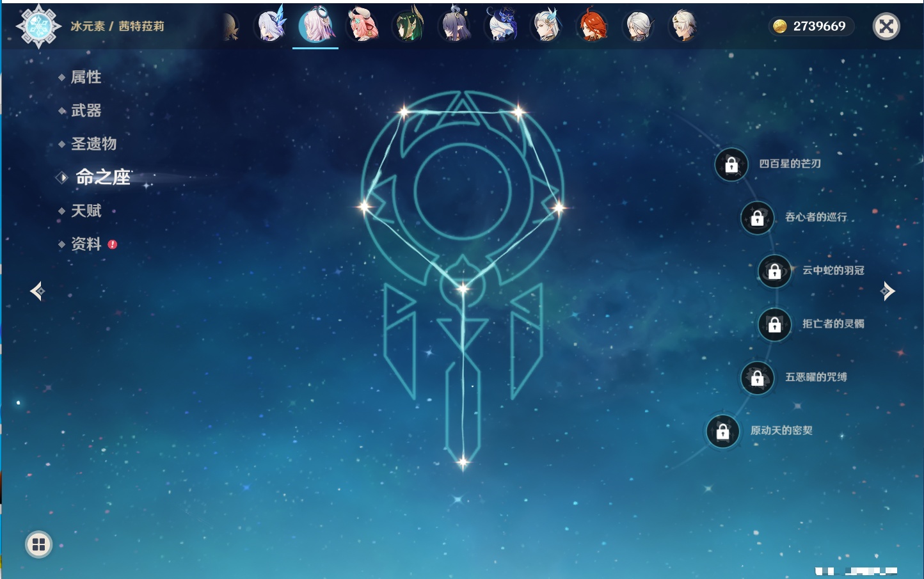Pick the portrait with the dark blue hat
The height and width of the screenshot is (579, 924).
tap(501, 26)
